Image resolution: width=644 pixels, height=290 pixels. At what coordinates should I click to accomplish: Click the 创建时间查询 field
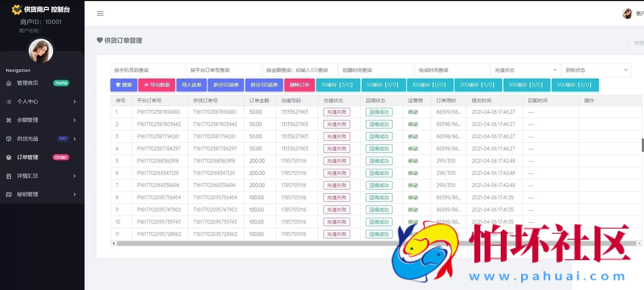coord(376,70)
